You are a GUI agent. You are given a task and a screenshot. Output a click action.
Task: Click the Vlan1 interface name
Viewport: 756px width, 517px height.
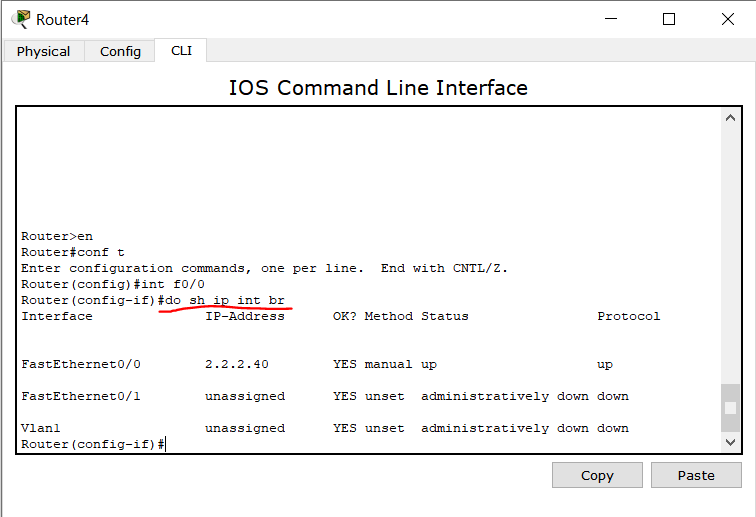pos(40,428)
